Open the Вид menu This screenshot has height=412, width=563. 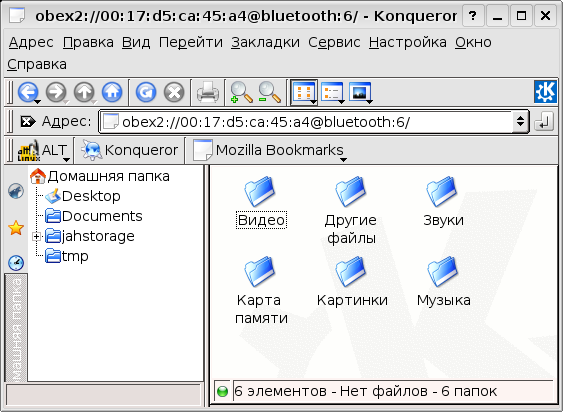point(136,42)
